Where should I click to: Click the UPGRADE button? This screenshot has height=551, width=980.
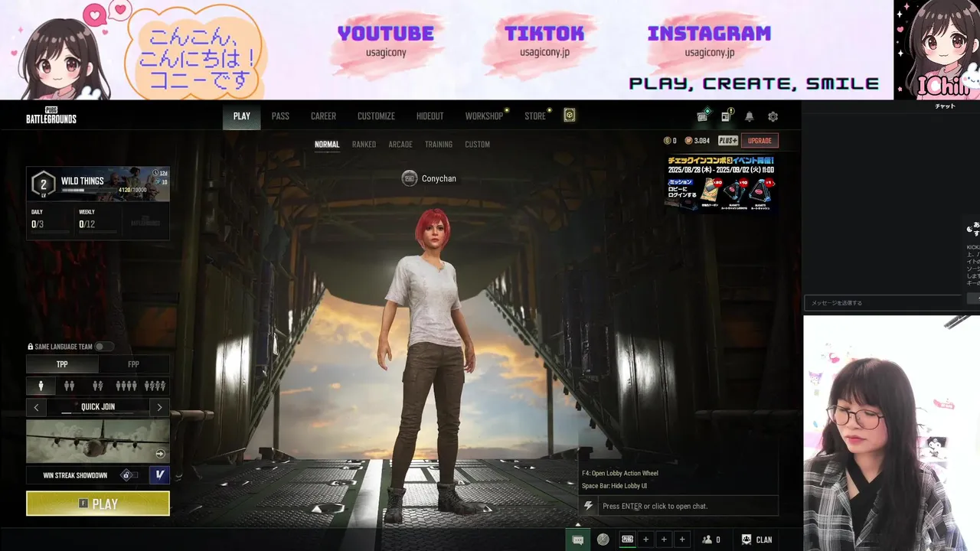759,141
